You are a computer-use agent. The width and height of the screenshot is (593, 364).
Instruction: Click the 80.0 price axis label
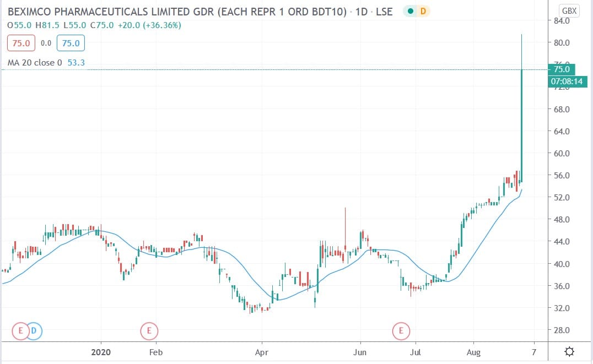(562, 43)
